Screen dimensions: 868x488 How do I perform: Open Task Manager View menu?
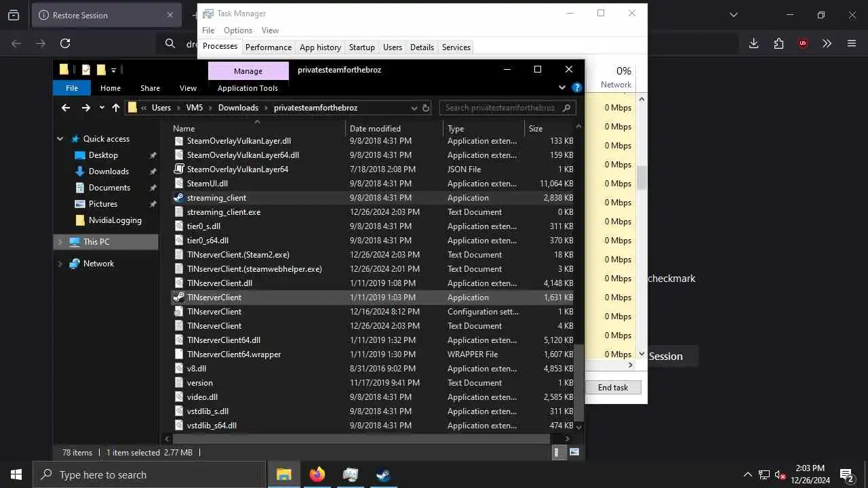coord(270,30)
